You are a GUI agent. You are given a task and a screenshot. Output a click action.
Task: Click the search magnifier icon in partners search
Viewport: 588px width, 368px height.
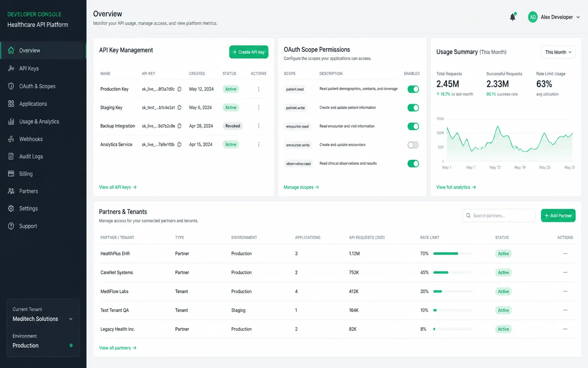(468, 215)
